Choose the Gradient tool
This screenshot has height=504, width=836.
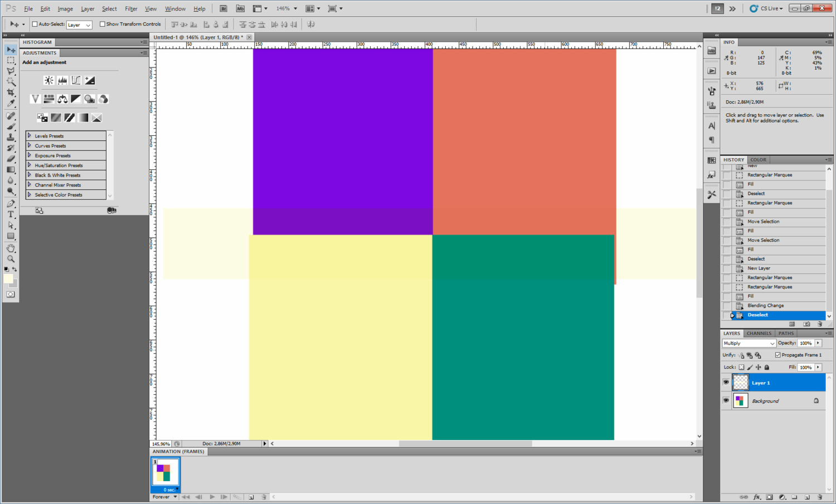click(x=11, y=170)
